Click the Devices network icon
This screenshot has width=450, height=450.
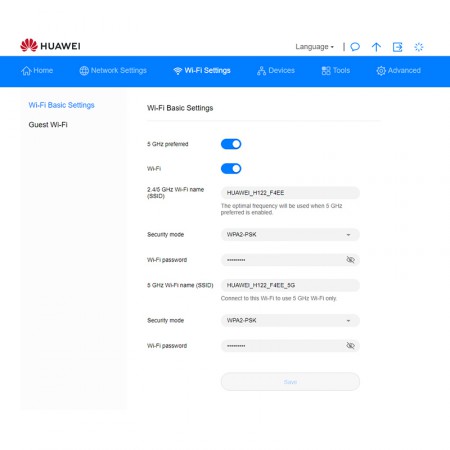click(x=261, y=71)
